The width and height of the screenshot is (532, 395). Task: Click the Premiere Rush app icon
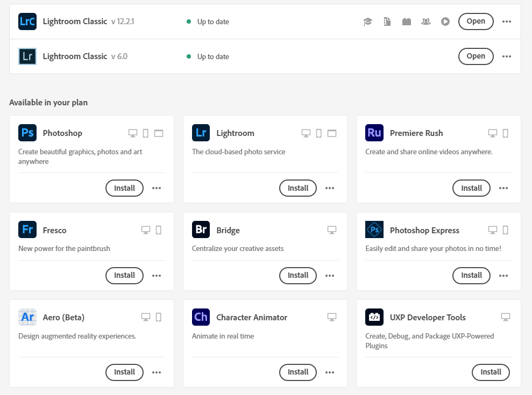(374, 133)
